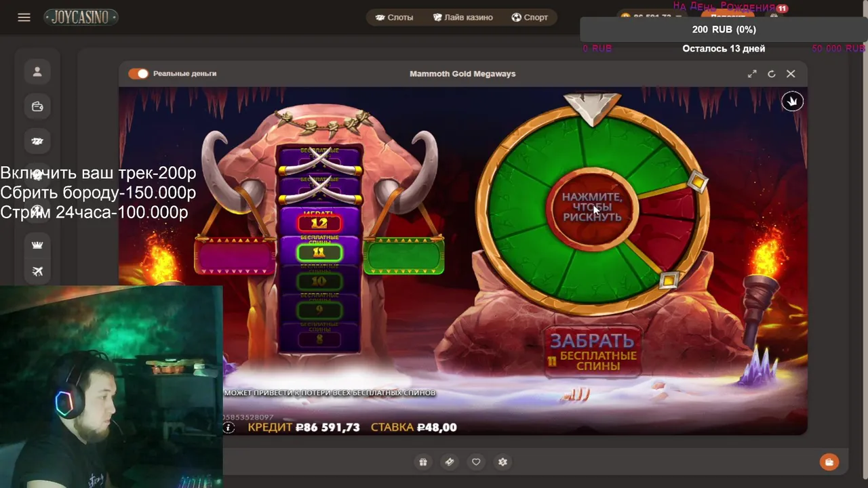Click the gift icon below the game
This screenshot has width=868, height=488.
tap(423, 462)
